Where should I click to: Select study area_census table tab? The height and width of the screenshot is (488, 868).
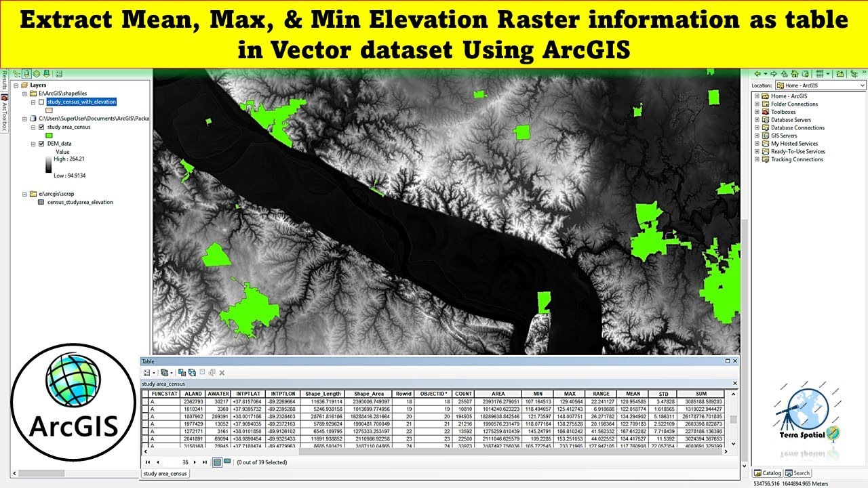click(x=165, y=474)
